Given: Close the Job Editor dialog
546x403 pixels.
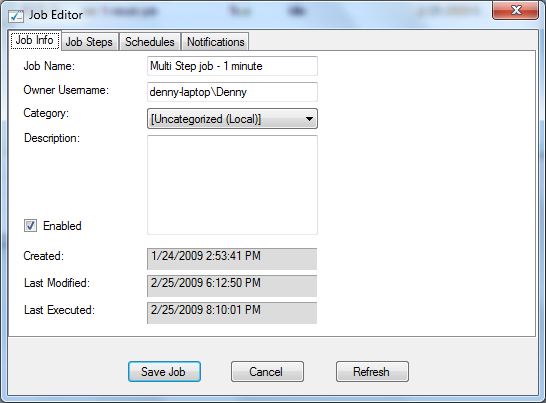Looking at the screenshot, I should [516, 10].
